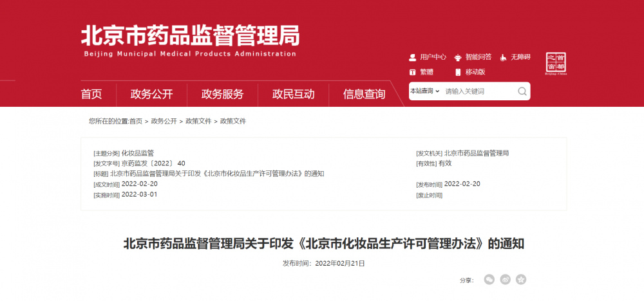Click the 分享 label
The width and height of the screenshot is (644, 301).
tap(467, 280)
